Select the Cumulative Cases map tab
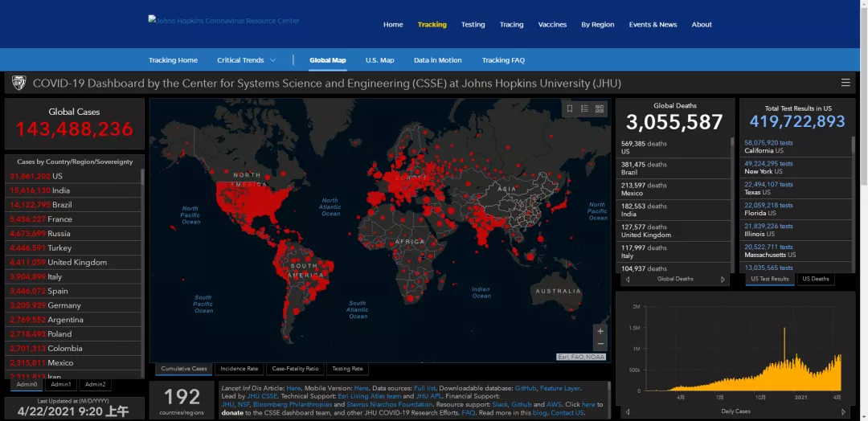 click(184, 369)
